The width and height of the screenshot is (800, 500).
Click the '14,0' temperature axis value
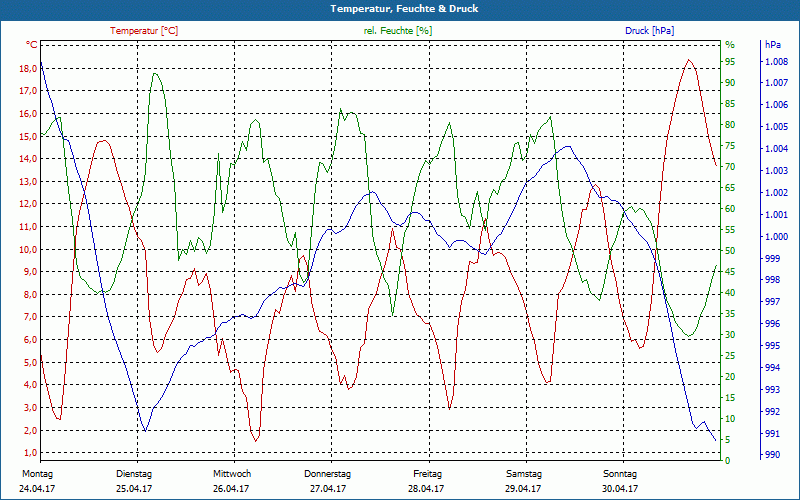[28, 159]
